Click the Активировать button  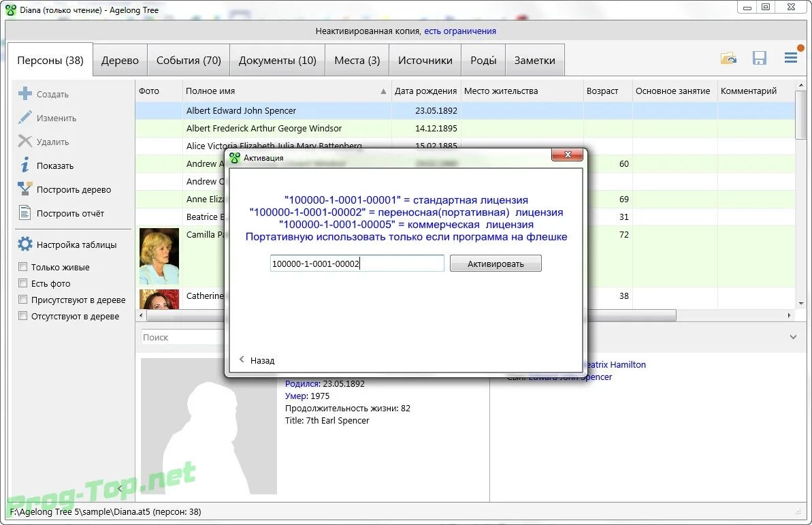pyautogui.click(x=496, y=264)
